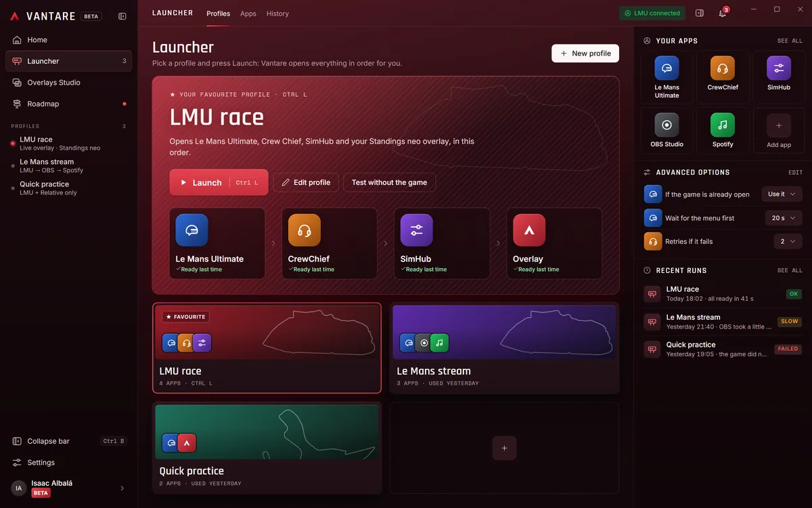Image resolution: width=812 pixels, height=508 pixels.
Task: Click the chevron between Le Mans Ultimate and CrewChief
Action: click(273, 243)
